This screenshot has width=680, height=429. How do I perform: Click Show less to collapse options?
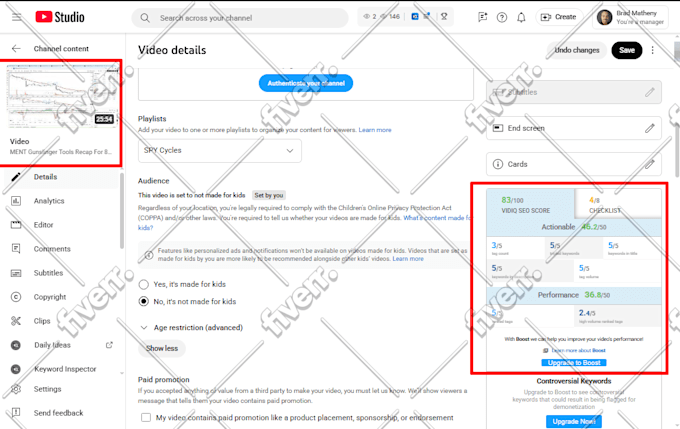pyautogui.click(x=162, y=348)
